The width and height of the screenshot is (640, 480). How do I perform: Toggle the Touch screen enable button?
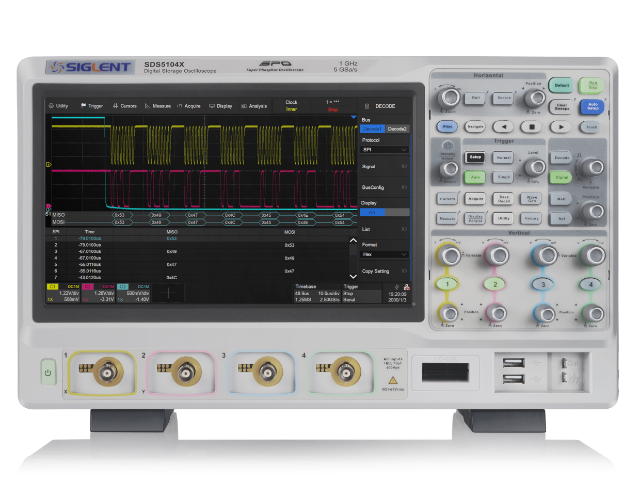click(591, 127)
